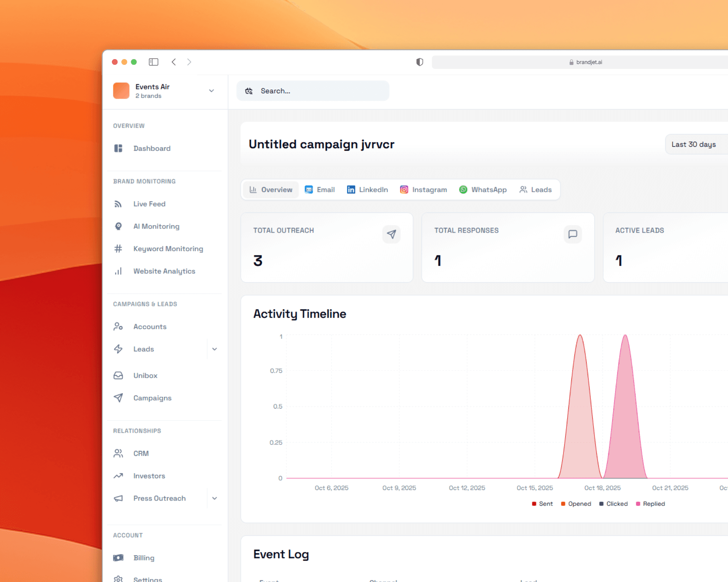The image size is (728, 582).
Task: Expand the Press Outreach menu
Action: pos(215,498)
